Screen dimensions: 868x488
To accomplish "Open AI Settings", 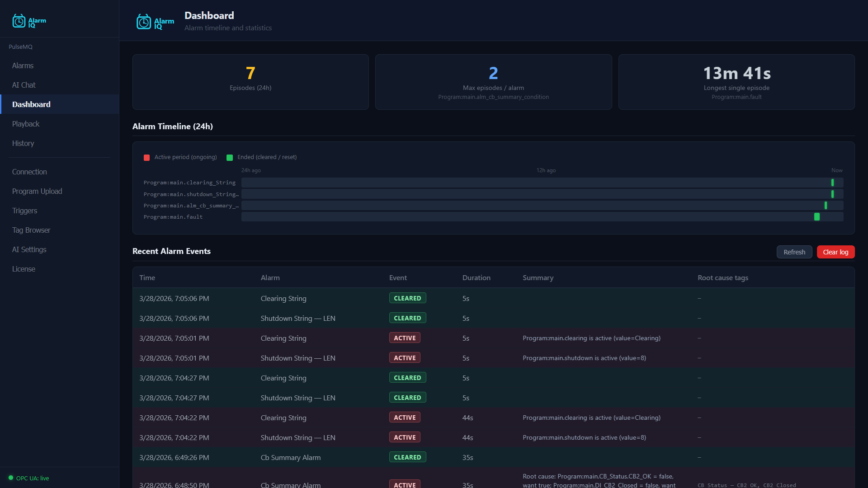I will pyautogui.click(x=29, y=249).
